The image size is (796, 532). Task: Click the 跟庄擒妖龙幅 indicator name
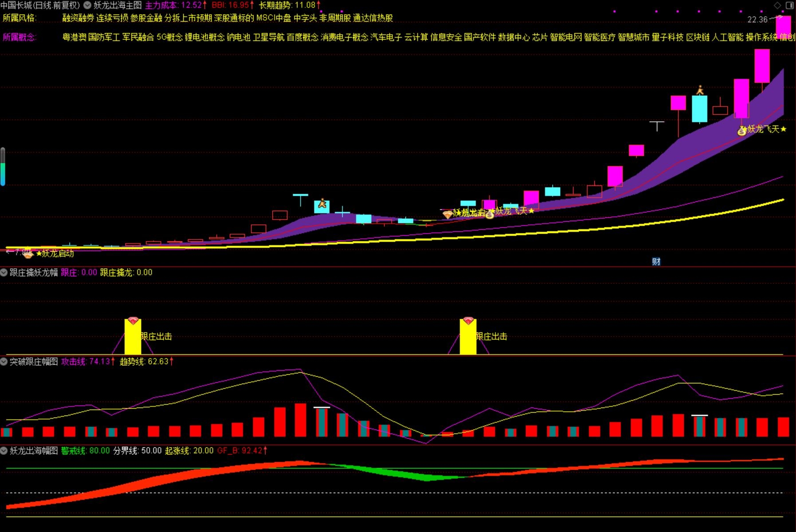(x=34, y=272)
